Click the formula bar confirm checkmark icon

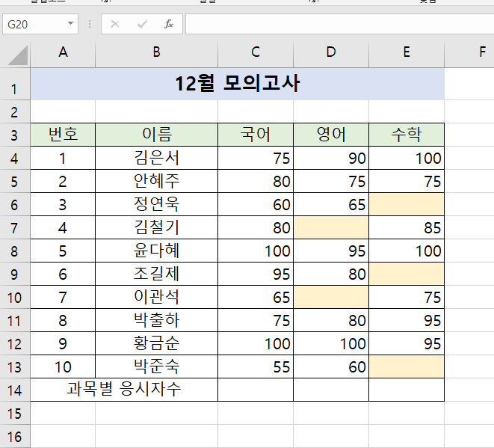coord(142,24)
